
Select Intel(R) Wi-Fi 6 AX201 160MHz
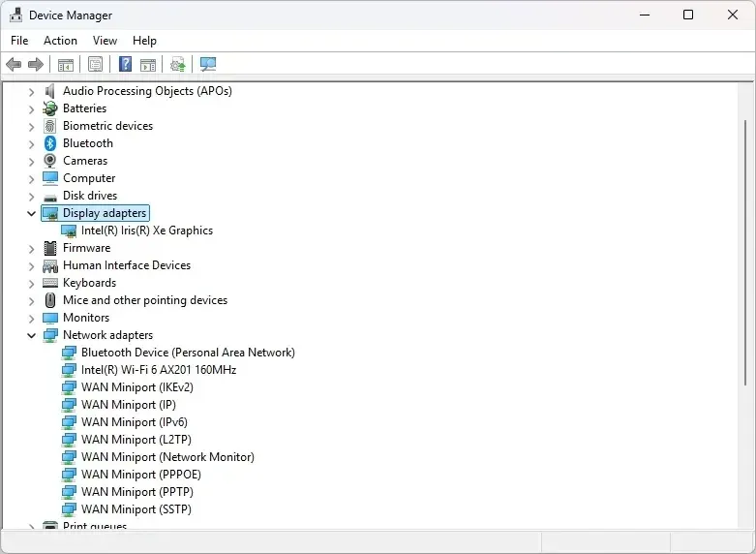tap(159, 370)
